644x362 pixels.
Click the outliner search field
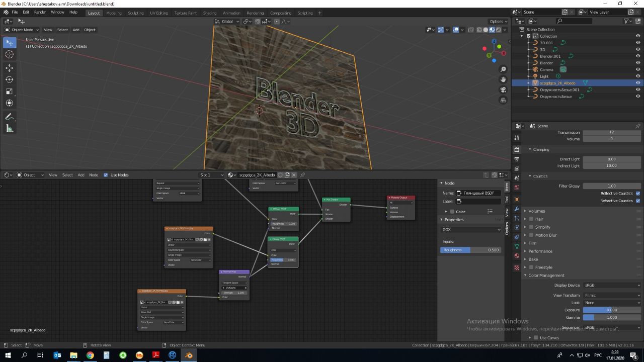[x=574, y=21]
